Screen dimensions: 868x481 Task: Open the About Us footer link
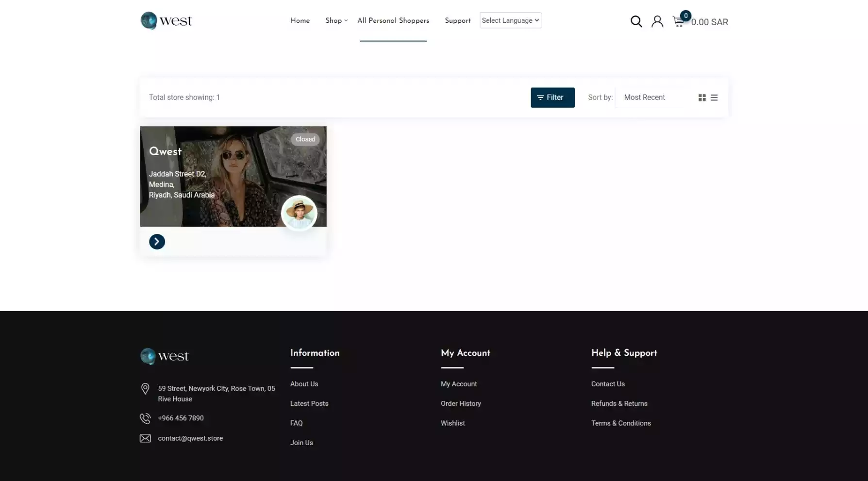click(304, 384)
